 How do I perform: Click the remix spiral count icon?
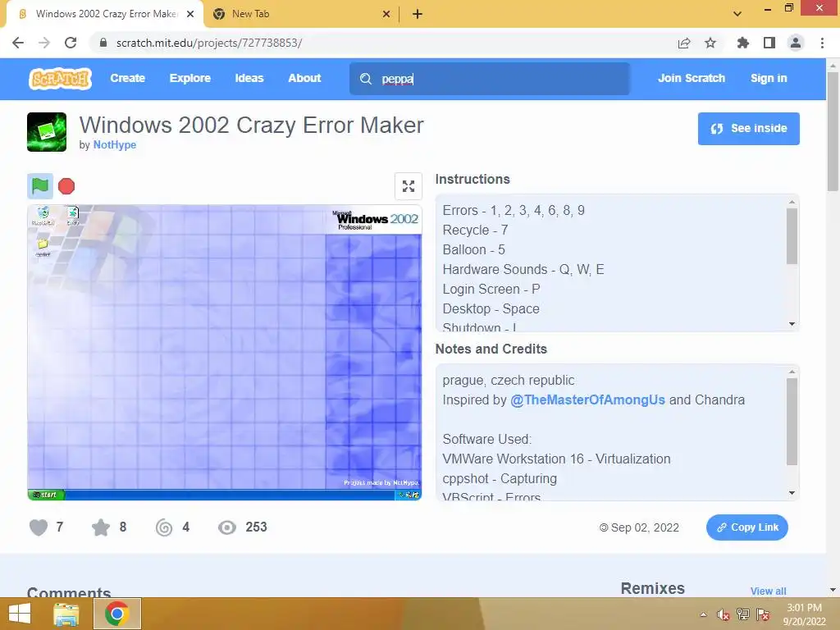164,527
